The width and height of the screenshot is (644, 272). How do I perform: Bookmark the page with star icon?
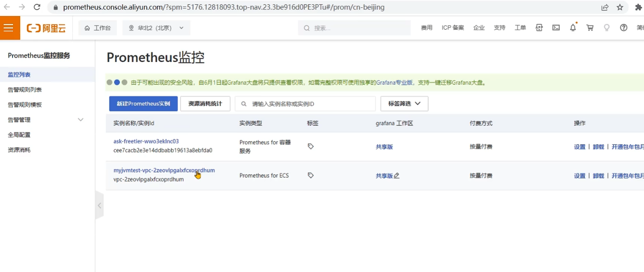[x=620, y=7]
